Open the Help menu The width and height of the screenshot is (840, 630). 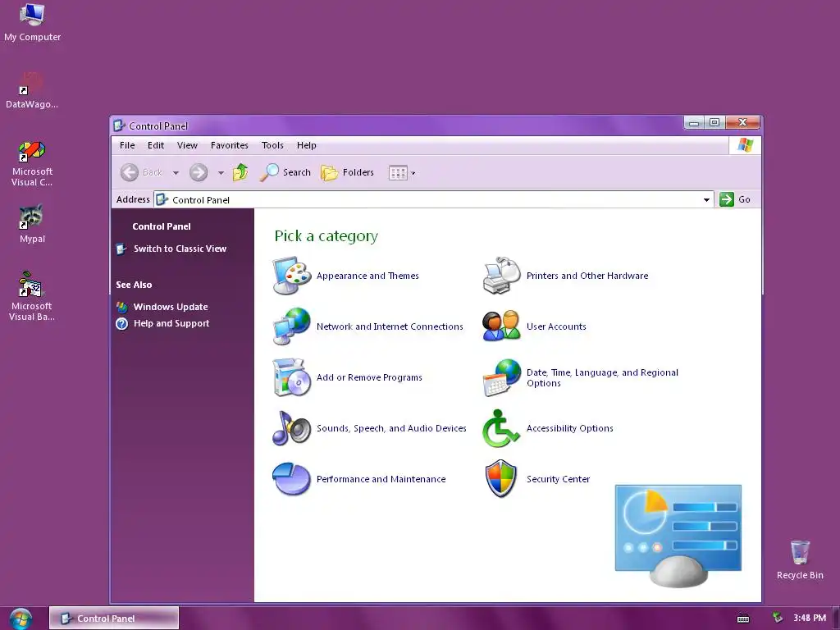pos(307,145)
